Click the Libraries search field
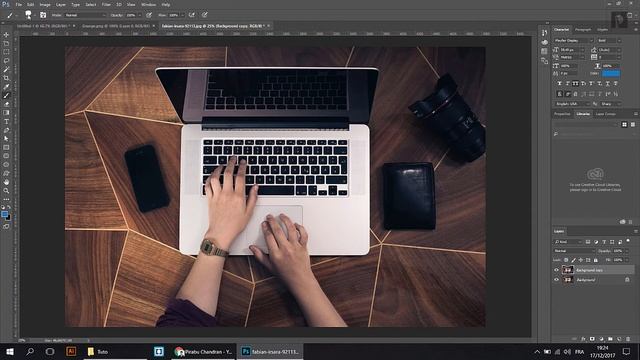Image resolution: width=640 pixels, height=360 pixels. pos(593,134)
